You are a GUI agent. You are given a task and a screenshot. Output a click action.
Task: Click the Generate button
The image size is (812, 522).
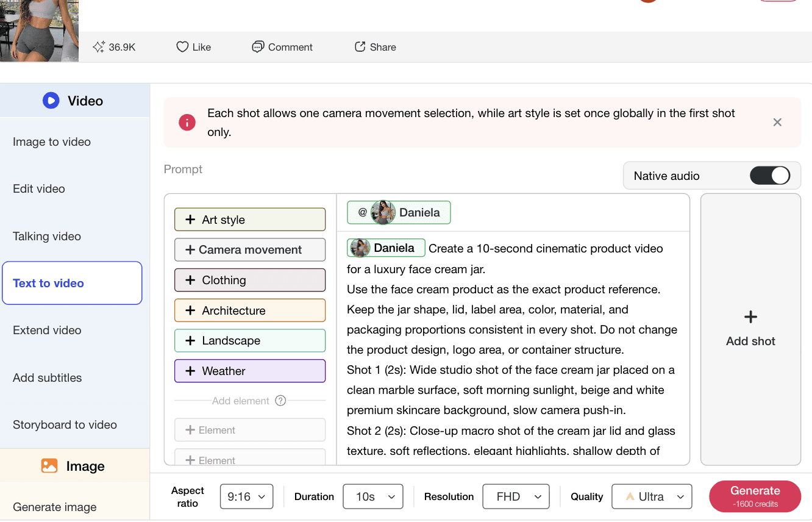(755, 496)
